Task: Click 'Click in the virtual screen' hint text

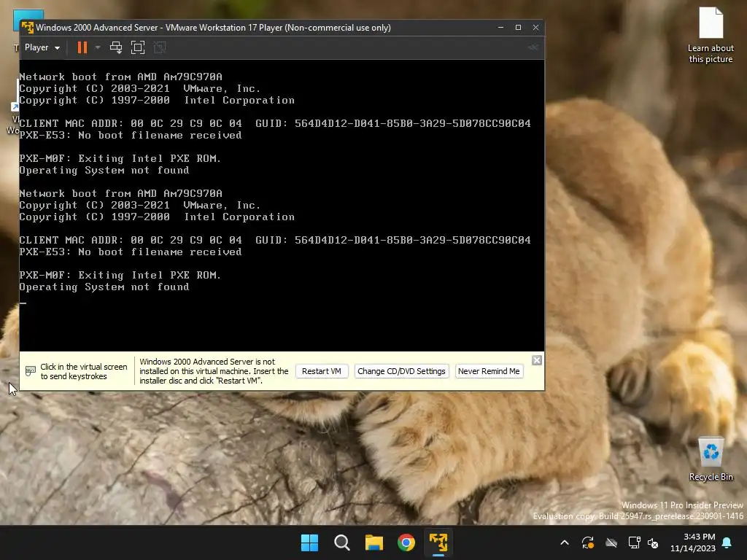Action: pyautogui.click(x=83, y=371)
